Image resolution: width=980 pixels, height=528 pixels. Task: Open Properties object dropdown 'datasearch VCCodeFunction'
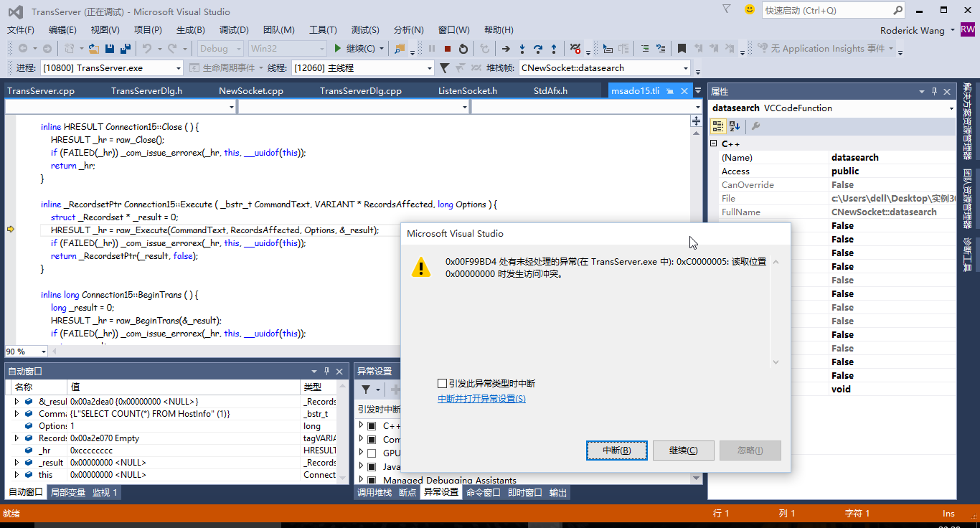832,108
